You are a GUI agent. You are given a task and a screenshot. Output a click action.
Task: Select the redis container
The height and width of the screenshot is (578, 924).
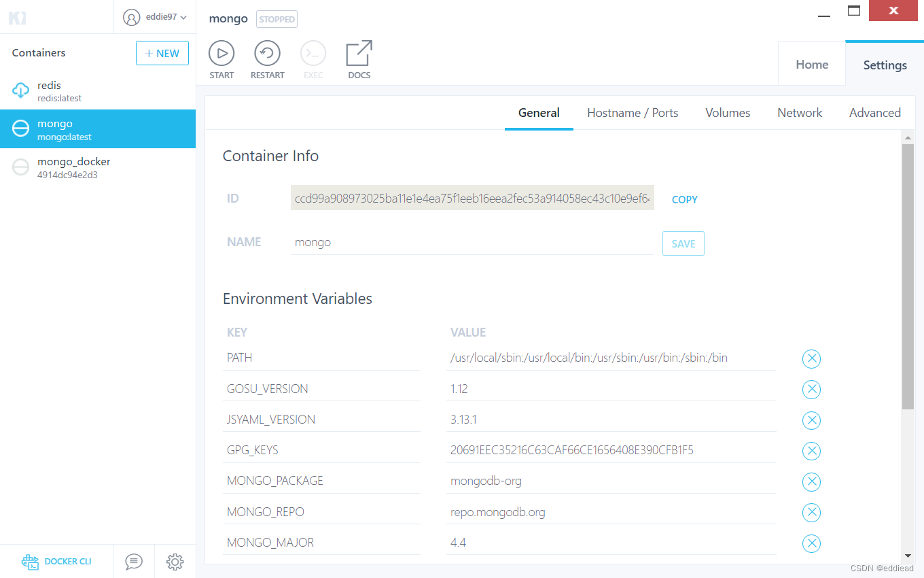pyautogui.click(x=98, y=90)
